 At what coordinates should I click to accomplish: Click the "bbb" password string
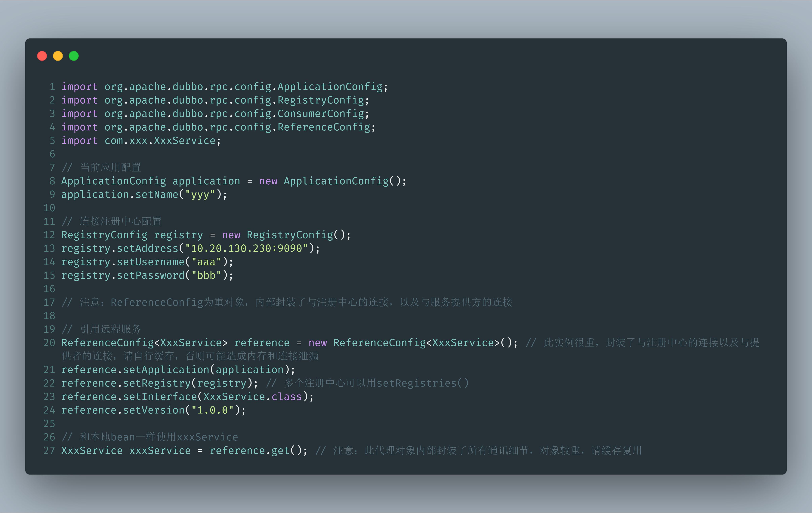click(x=206, y=276)
